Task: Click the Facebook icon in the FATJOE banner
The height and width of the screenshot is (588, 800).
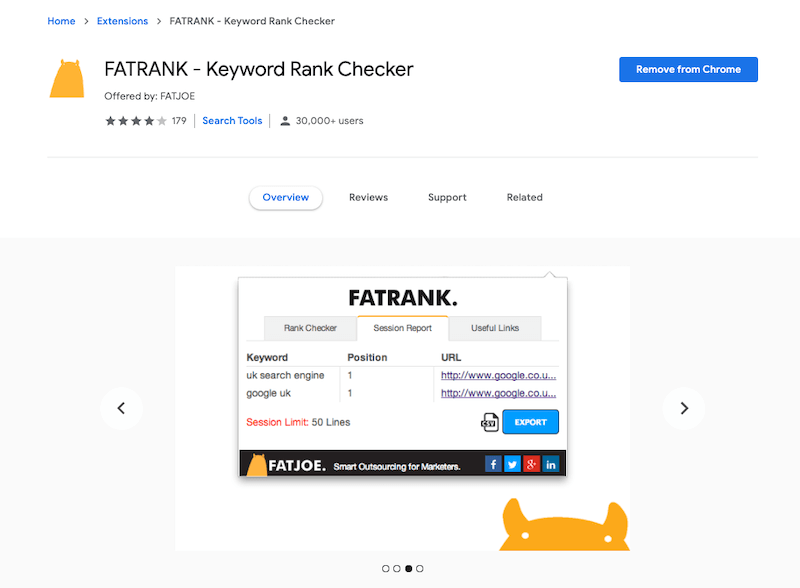Action: point(492,464)
